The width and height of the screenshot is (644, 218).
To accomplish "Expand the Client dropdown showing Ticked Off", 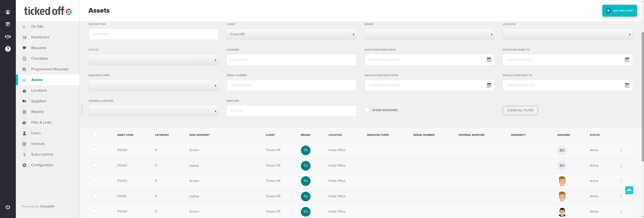I will pos(353,35).
